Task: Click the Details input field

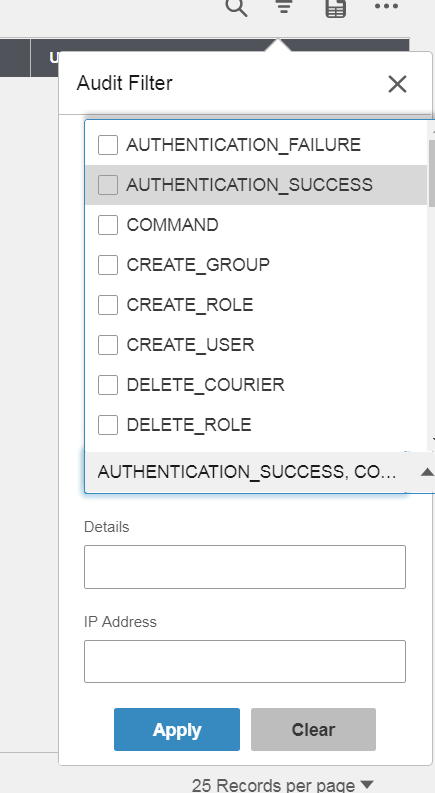Action: pyautogui.click(x=245, y=567)
